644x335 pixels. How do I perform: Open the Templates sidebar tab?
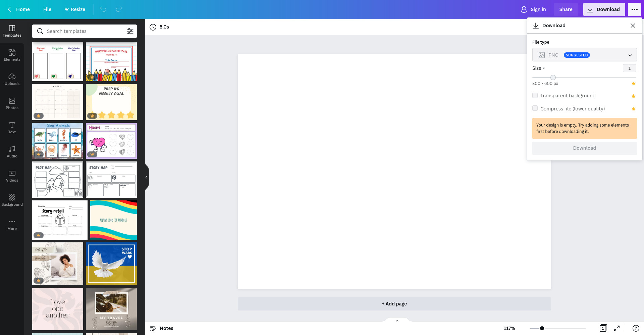[12, 31]
